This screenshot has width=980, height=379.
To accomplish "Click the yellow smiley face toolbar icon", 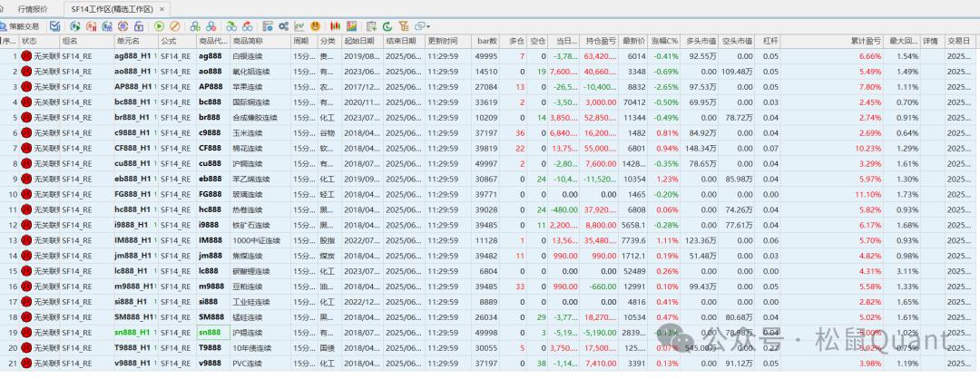I will [315, 26].
